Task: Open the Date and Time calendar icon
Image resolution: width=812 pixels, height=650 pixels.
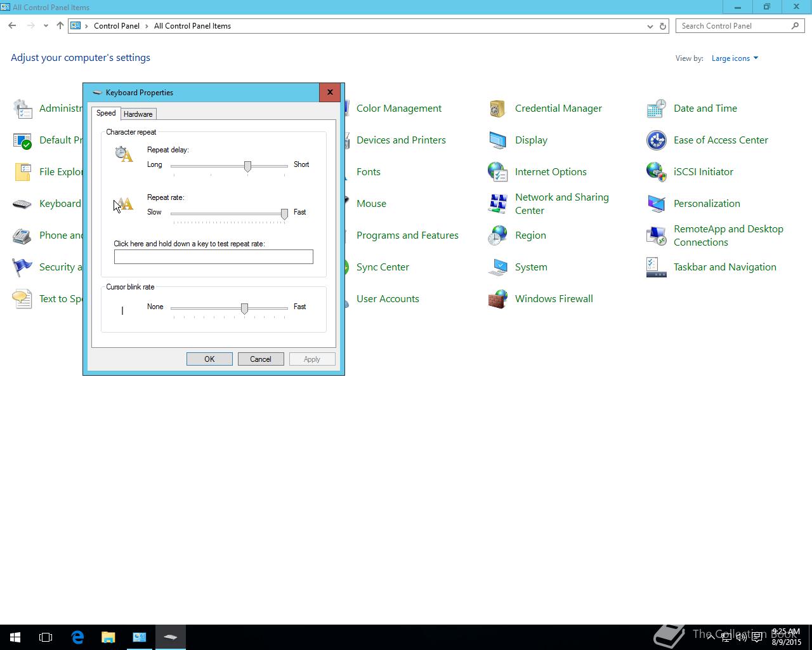Action: click(656, 109)
